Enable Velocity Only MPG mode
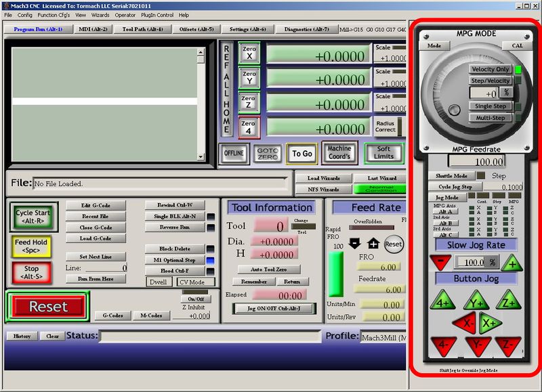542x392 pixels. pyautogui.click(x=491, y=69)
